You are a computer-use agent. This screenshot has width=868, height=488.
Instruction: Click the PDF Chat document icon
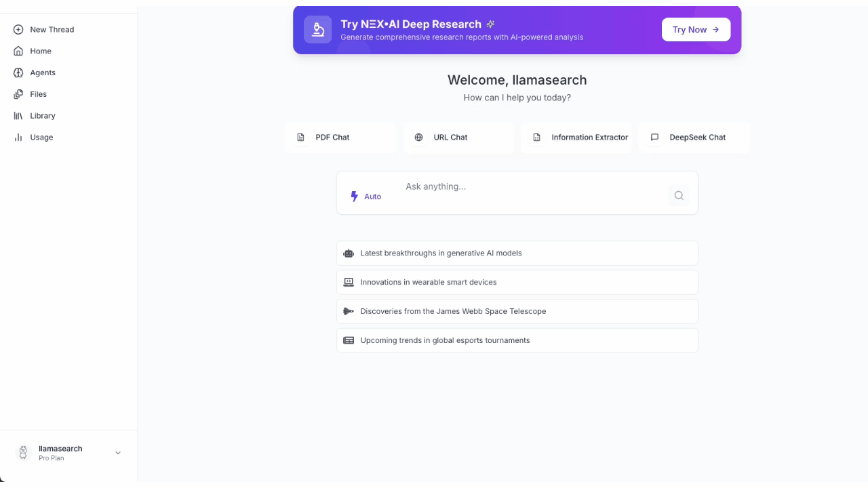[301, 137]
